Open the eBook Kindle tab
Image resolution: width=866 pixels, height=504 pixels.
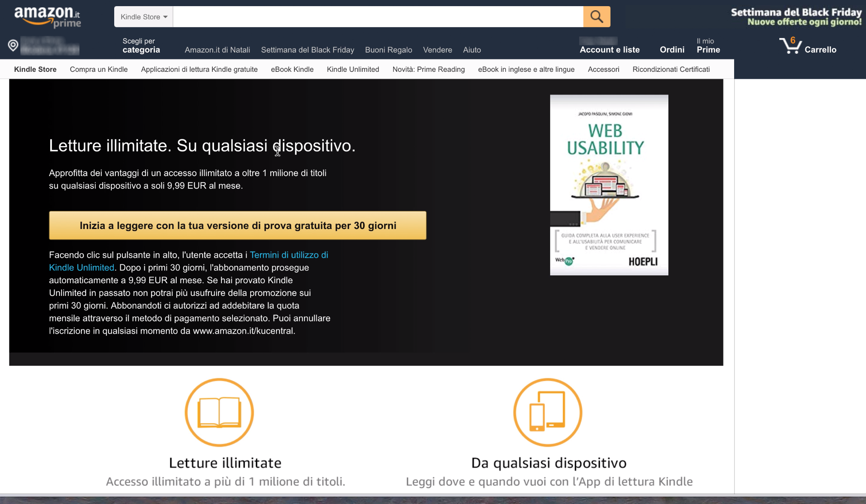[x=292, y=69]
